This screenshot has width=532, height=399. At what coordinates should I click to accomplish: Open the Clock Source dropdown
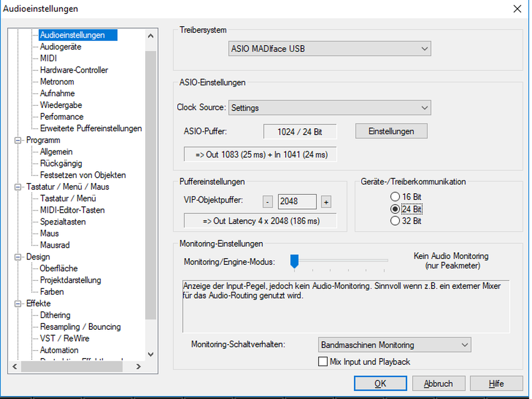[x=329, y=107]
